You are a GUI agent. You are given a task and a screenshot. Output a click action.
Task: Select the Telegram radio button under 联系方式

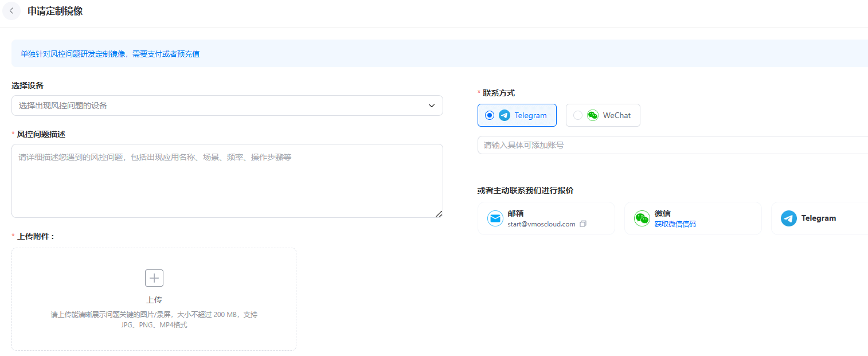(489, 115)
